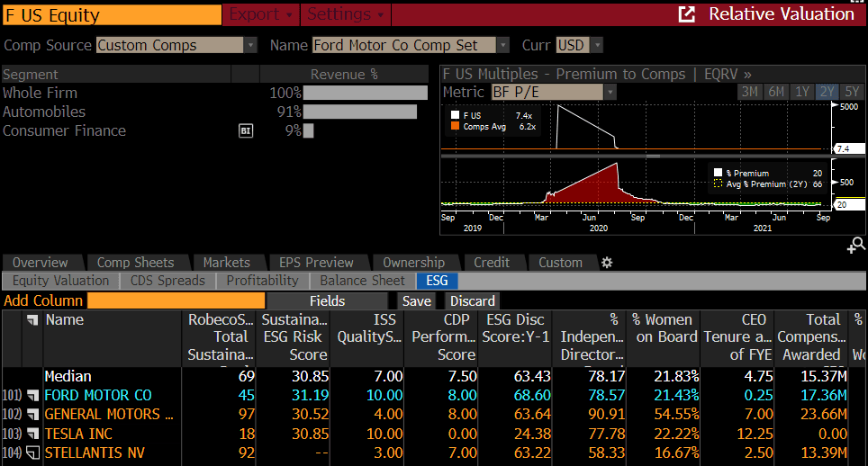Sort by CEO Tenure as of FYE header

pyautogui.click(x=738, y=337)
